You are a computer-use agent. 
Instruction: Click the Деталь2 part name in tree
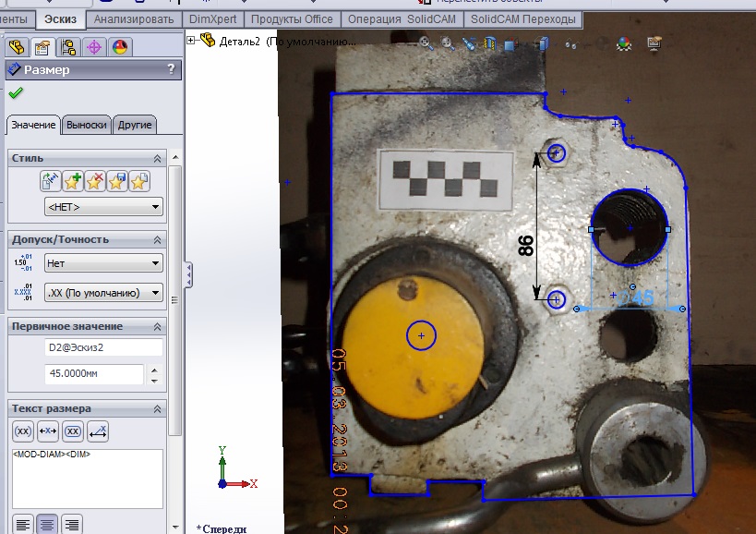pyautogui.click(x=239, y=42)
